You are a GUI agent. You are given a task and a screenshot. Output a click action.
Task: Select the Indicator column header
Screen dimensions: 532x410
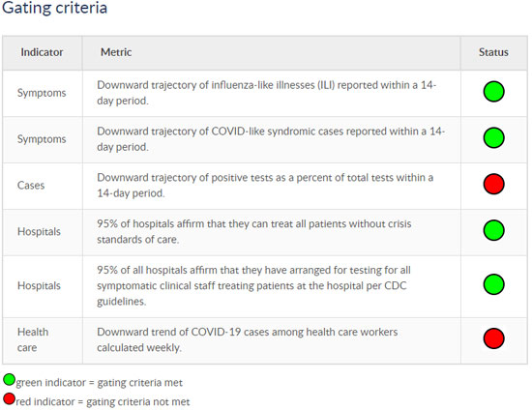tap(42, 52)
